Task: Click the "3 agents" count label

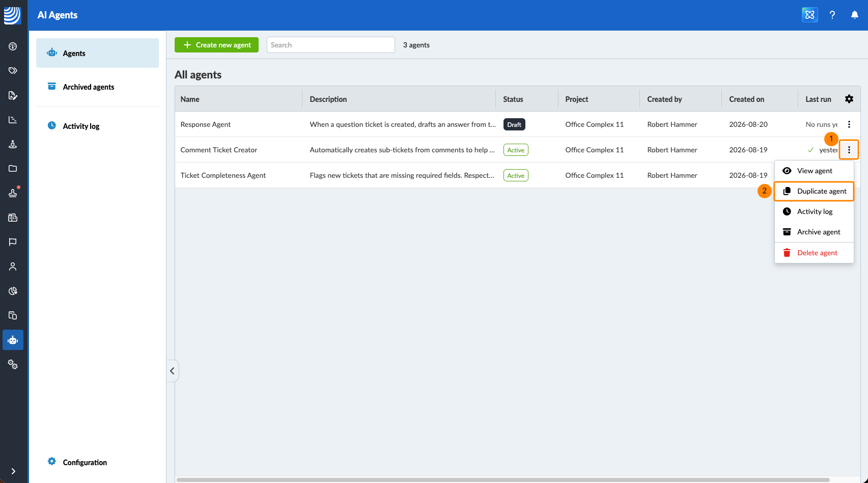Action: (x=416, y=45)
